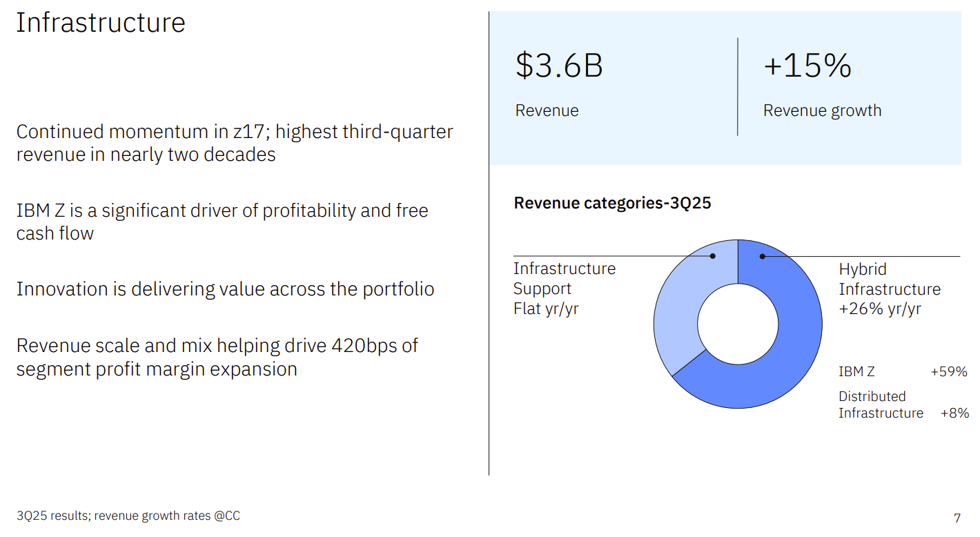980x537 pixels.
Task: Click the +59% growth value
Action: coord(948,371)
